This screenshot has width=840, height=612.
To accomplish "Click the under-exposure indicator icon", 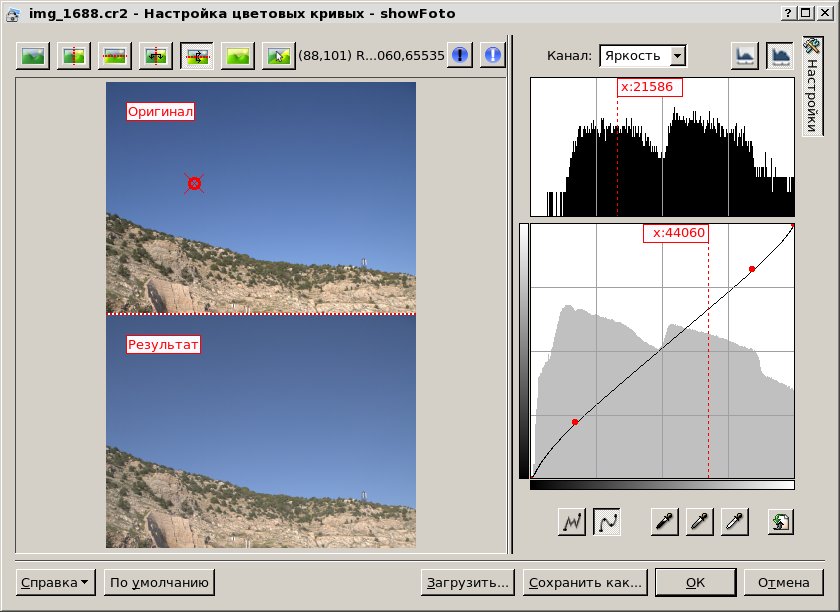I will click(x=459, y=55).
